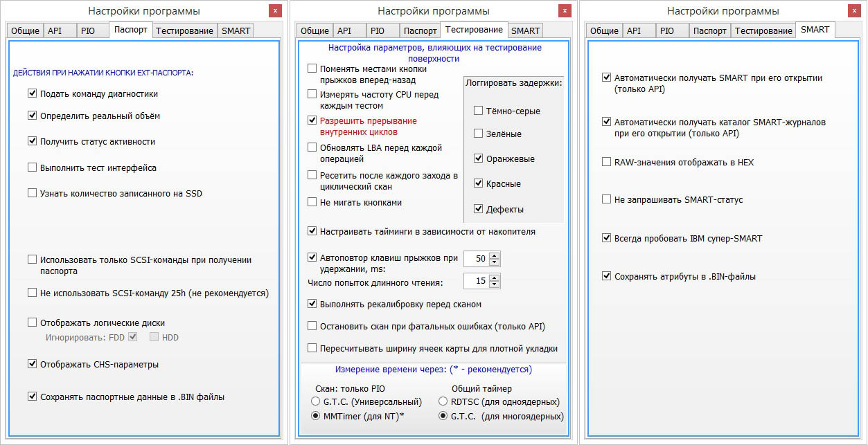Switch to 'SMART' tab in middle window
Image resolution: width=868 pixels, height=445 pixels.
pyautogui.click(x=526, y=31)
